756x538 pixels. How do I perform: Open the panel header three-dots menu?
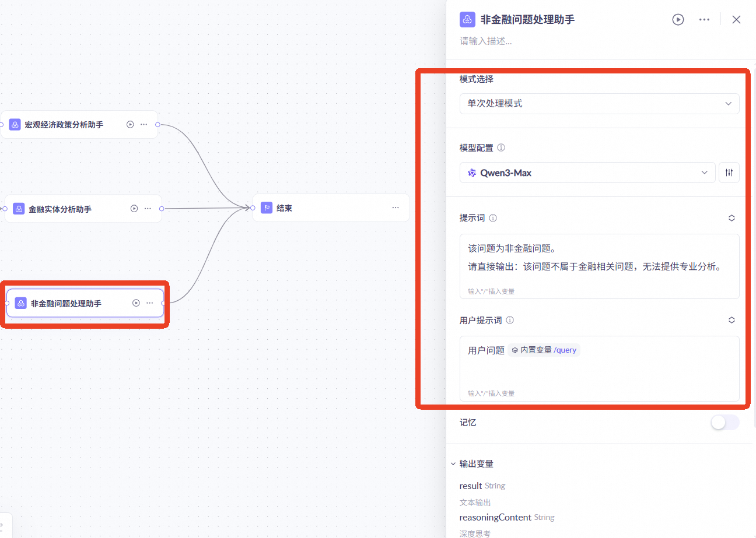tap(704, 19)
